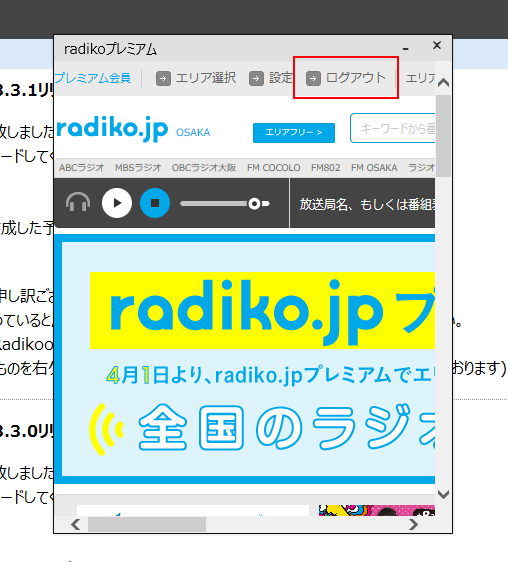
Task: Click the arrow icon beside ログアウト
Action: (313, 78)
